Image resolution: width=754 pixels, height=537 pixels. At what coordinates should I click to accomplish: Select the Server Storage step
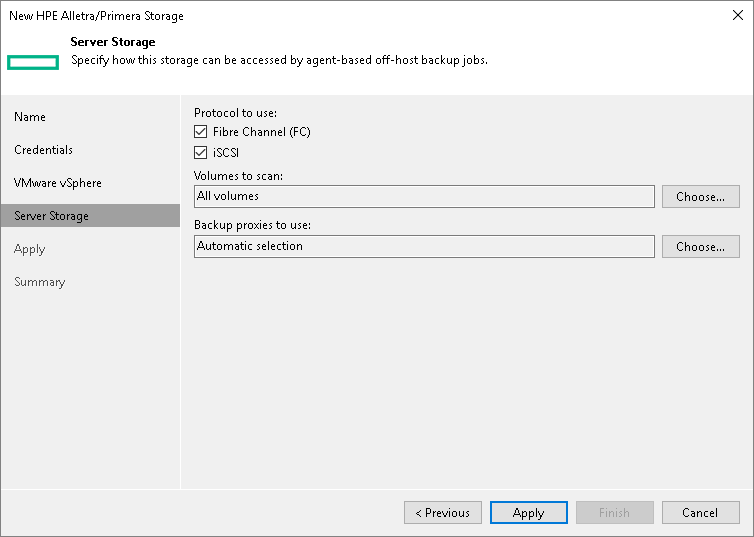[x=90, y=216]
